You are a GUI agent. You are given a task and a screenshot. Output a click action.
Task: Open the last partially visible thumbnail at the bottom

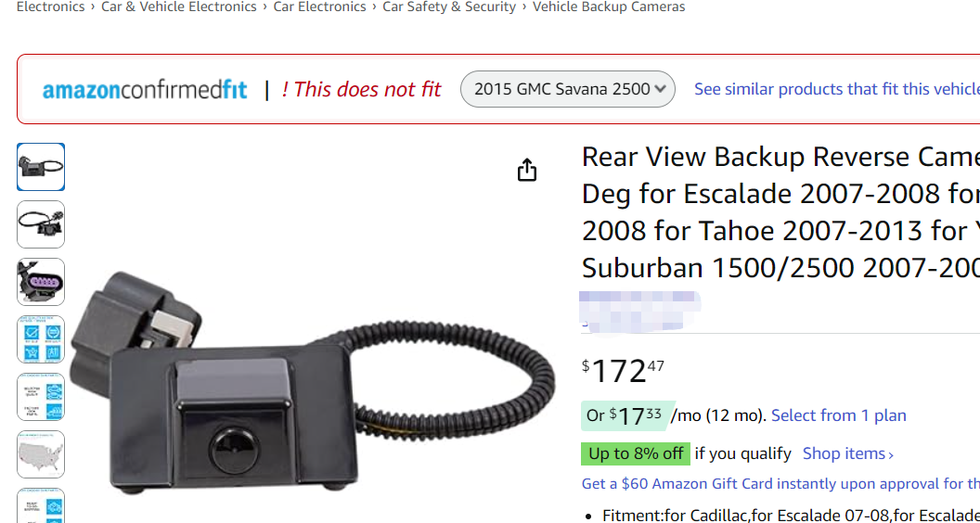click(41, 506)
